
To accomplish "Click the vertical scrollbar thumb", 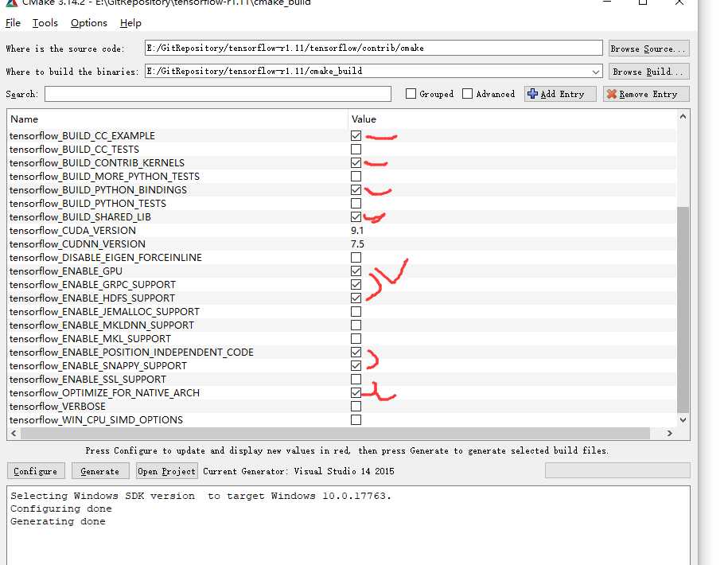I will (x=683, y=310).
